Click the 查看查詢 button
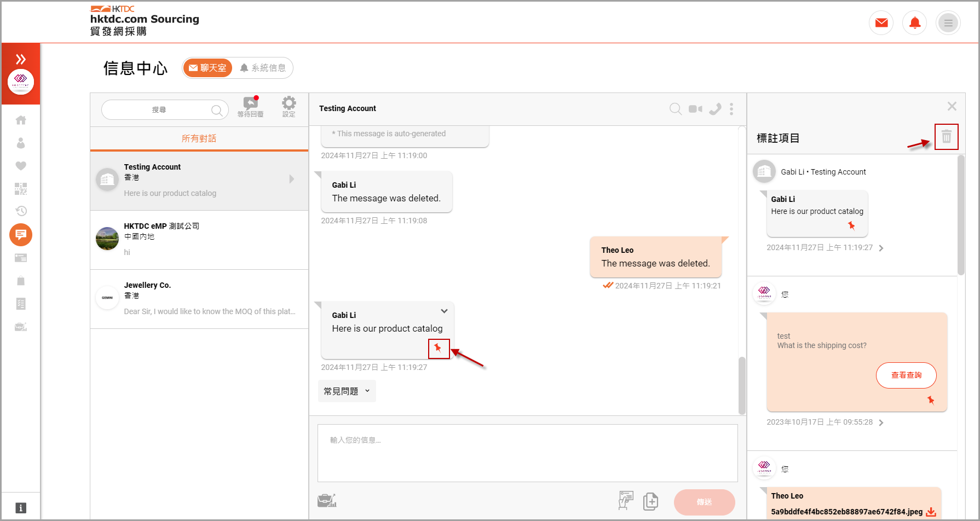The height and width of the screenshot is (521, 980). pos(906,375)
